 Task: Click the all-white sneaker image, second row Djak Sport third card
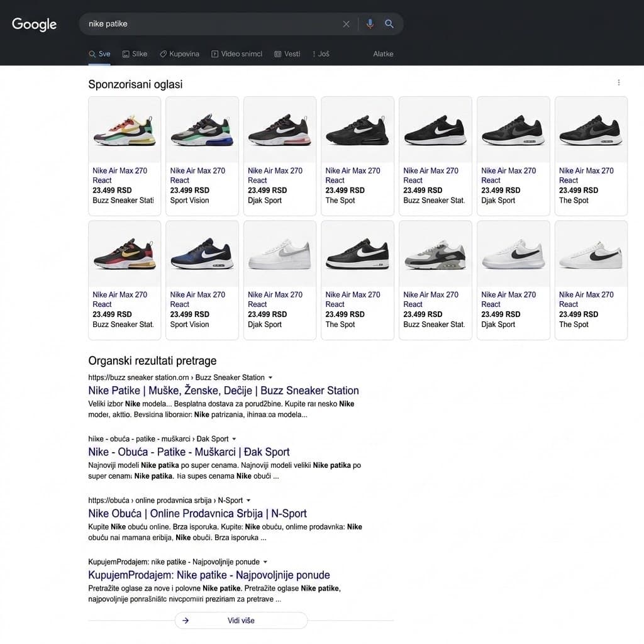point(280,254)
